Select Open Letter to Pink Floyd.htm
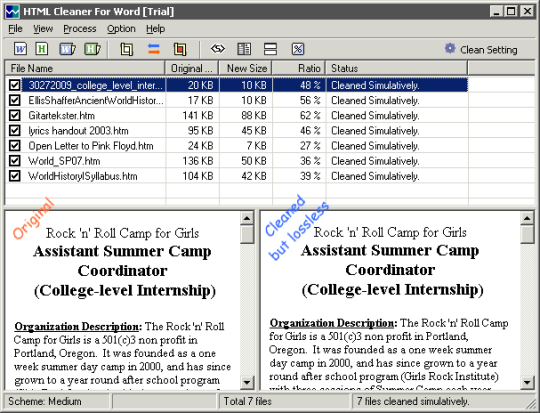 tap(91, 146)
